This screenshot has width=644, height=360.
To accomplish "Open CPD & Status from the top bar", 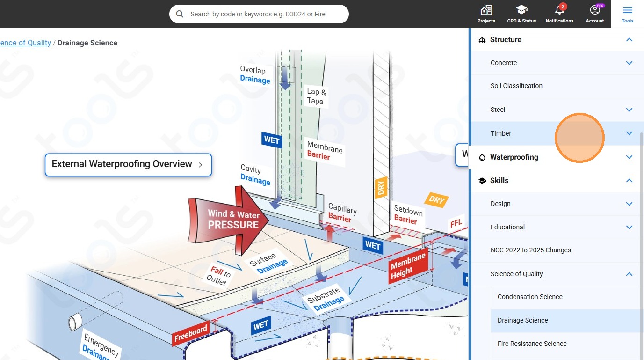I will click(x=521, y=14).
